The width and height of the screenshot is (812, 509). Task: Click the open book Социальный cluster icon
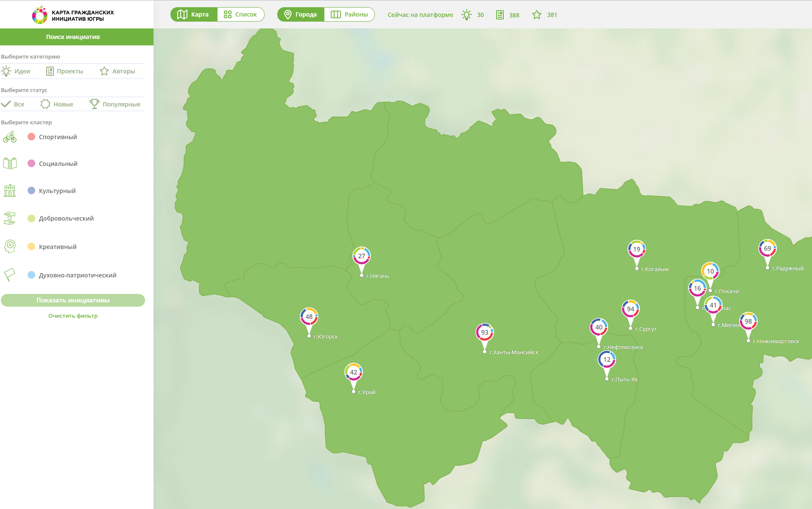[x=10, y=163]
